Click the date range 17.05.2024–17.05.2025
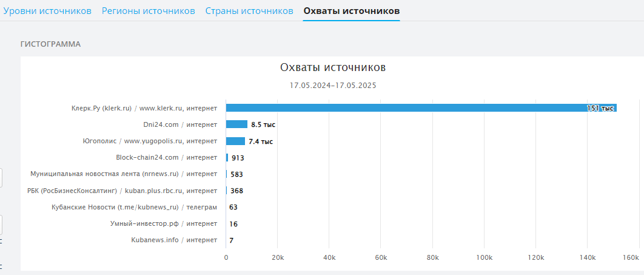The width and height of the screenshot is (644, 275). coord(332,86)
